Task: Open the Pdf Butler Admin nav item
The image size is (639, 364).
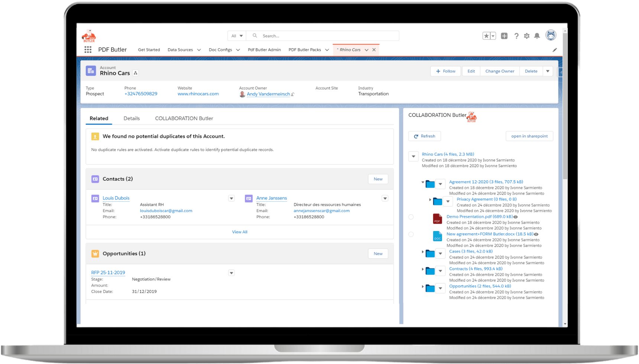Action: pyautogui.click(x=264, y=50)
